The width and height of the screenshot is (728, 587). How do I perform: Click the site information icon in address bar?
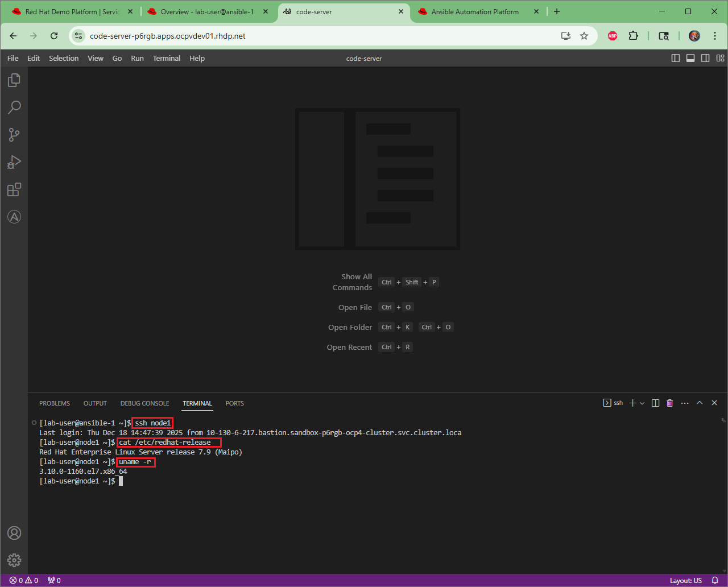78,36
